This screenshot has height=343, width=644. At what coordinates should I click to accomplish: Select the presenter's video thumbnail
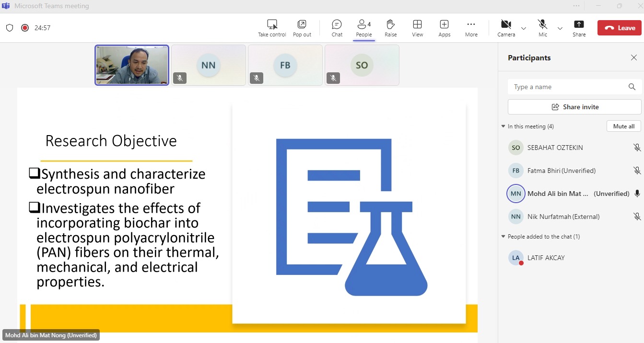[x=132, y=65]
